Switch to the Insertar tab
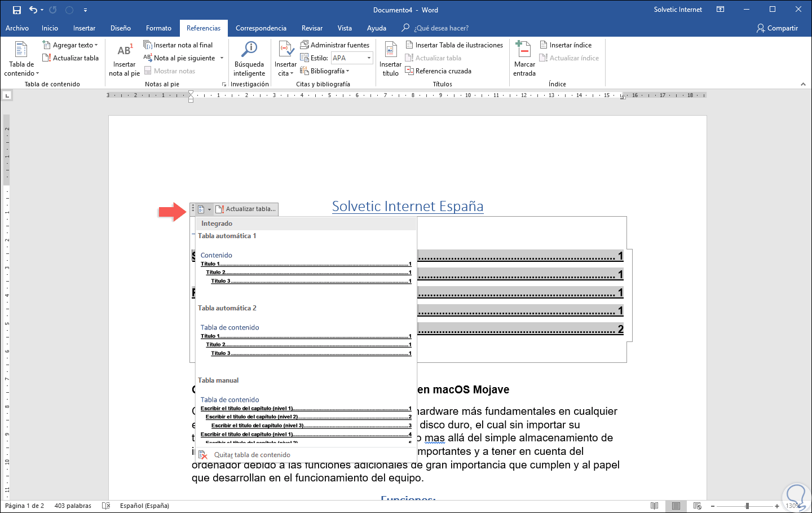The image size is (812, 513). coord(84,28)
